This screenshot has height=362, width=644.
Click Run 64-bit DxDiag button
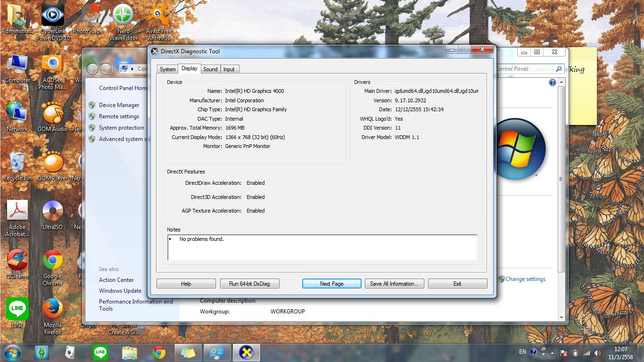(x=249, y=284)
